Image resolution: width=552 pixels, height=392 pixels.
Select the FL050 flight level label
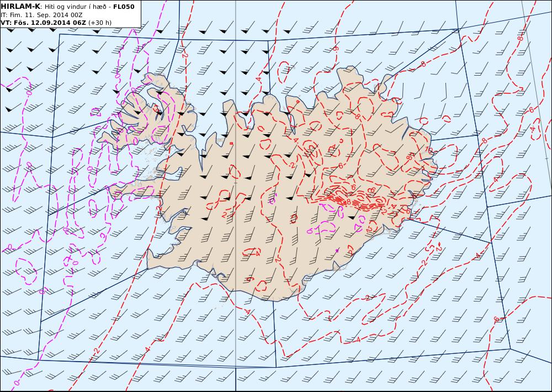(124, 7)
